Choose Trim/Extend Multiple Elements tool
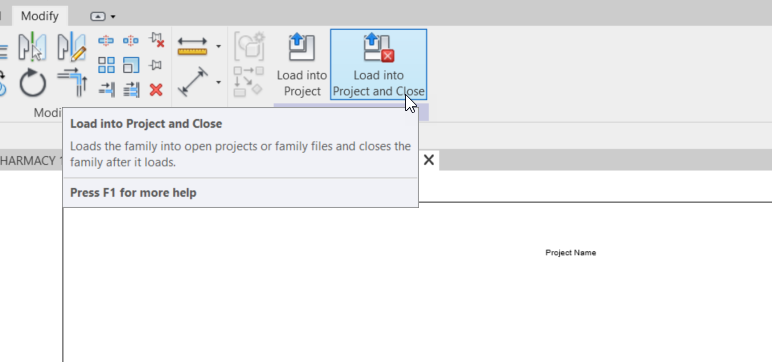 click(x=131, y=89)
